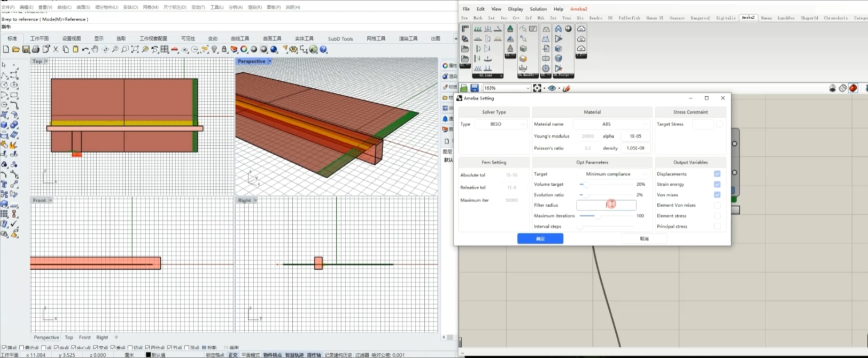Click the Print icon in Rhino's toolbar
868x358 pixels.
point(36,49)
